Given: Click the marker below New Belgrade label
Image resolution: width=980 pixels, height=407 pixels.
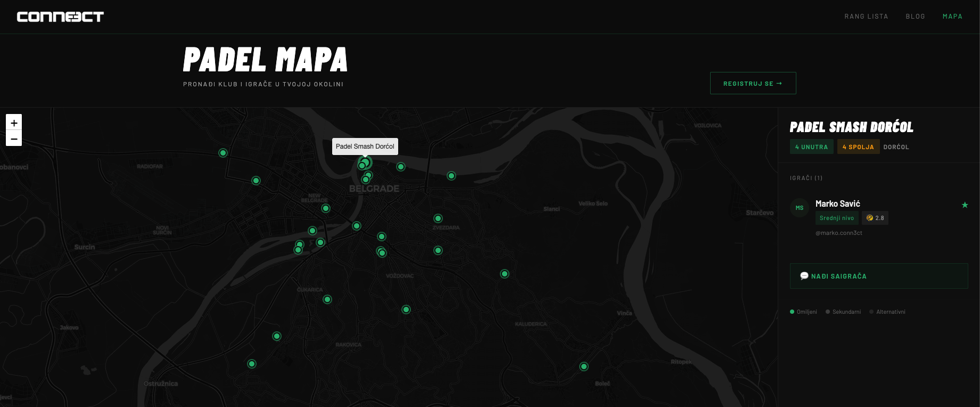Looking at the screenshot, I should pos(326,208).
